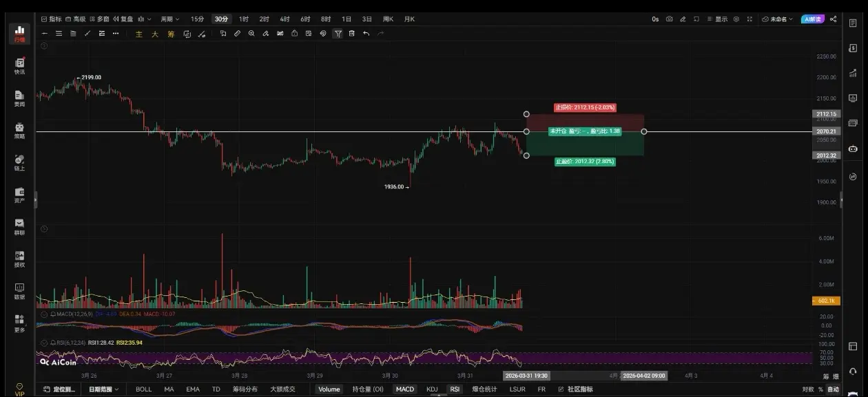Open the 群聊 group chat sidebar icon
Image resolution: width=868 pixels, height=397 pixels.
tap(19, 227)
